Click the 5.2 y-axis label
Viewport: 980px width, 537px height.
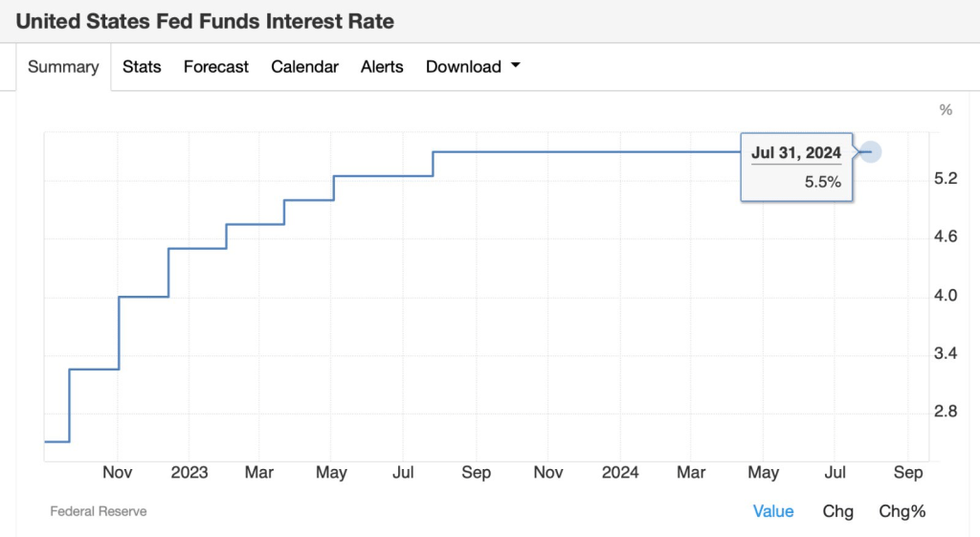coord(946,178)
